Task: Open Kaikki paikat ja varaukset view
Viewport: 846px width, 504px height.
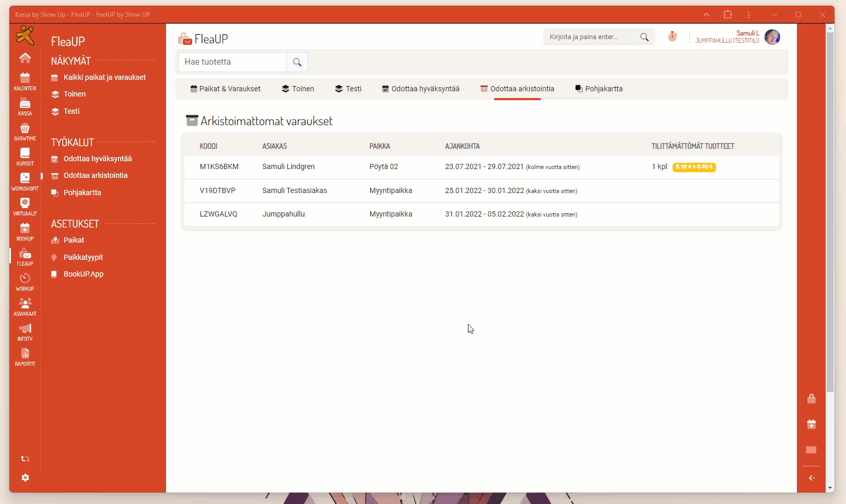Action: click(104, 77)
